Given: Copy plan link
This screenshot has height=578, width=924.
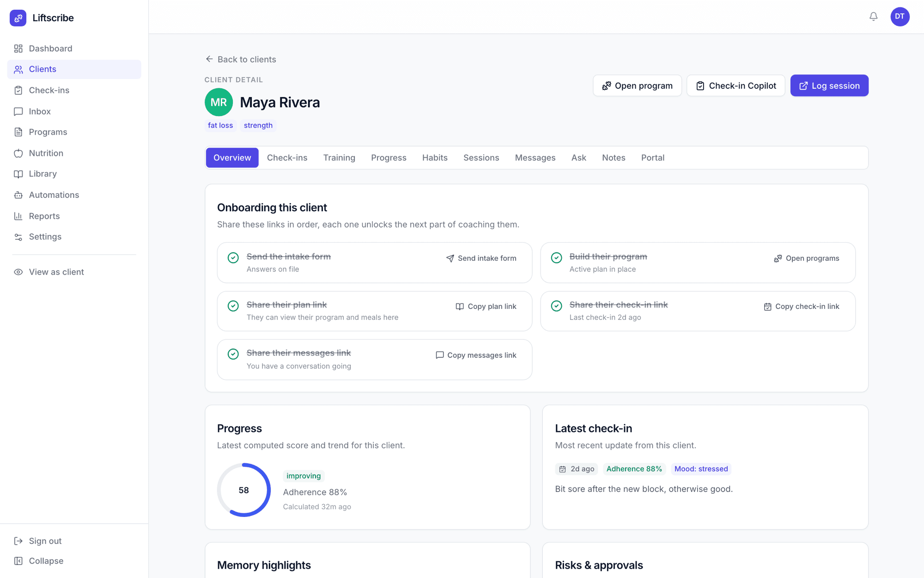Looking at the screenshot, I should tap(486, 307).
